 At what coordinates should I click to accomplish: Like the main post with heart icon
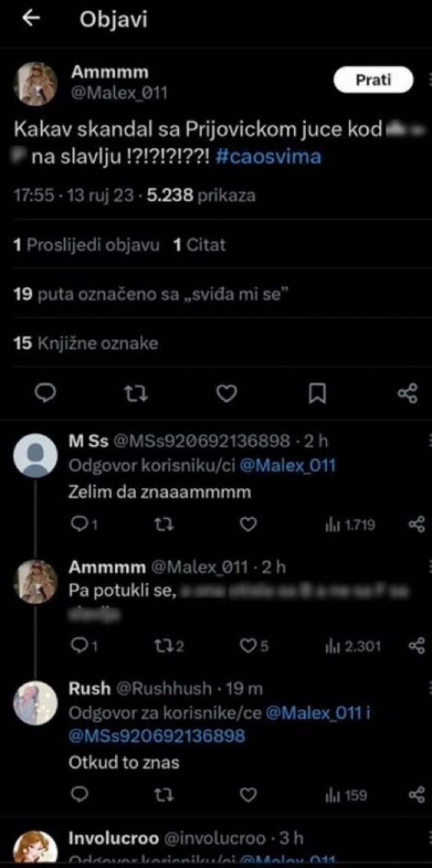227,393
